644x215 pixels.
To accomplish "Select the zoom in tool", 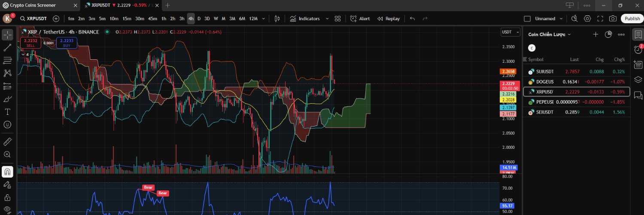I will coord(7,154).
